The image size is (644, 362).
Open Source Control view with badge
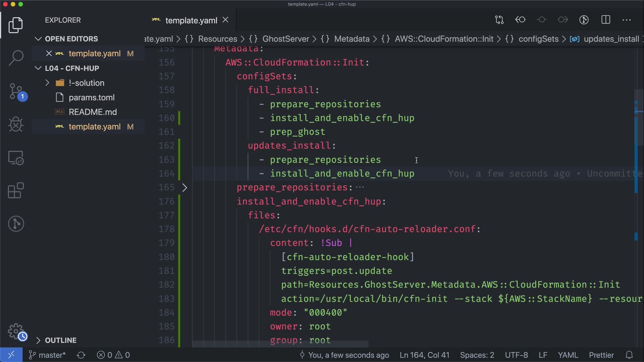tap(16, 91)
